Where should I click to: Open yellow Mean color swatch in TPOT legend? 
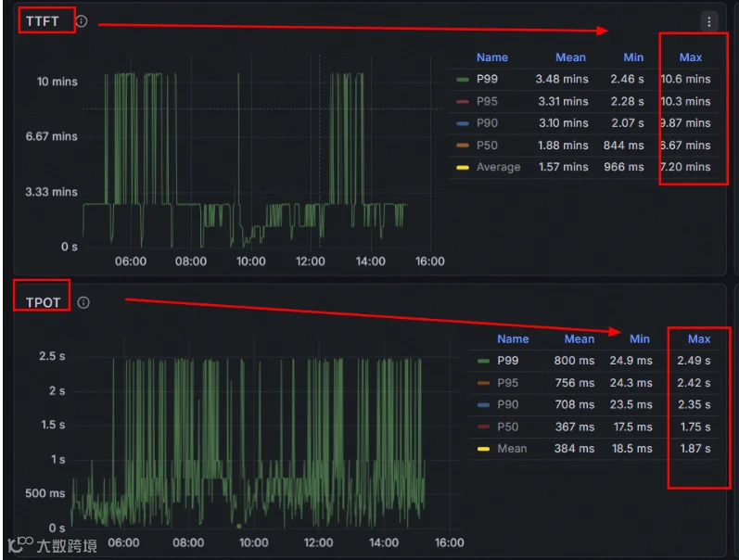(x=484, y=449)
